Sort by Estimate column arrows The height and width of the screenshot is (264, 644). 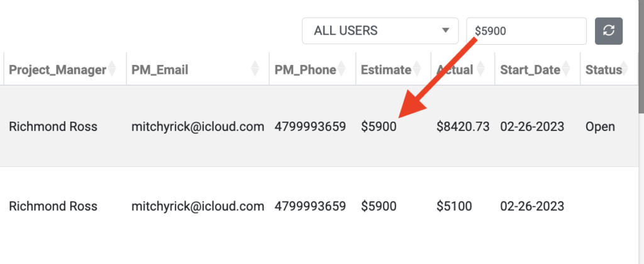[416, 69]
